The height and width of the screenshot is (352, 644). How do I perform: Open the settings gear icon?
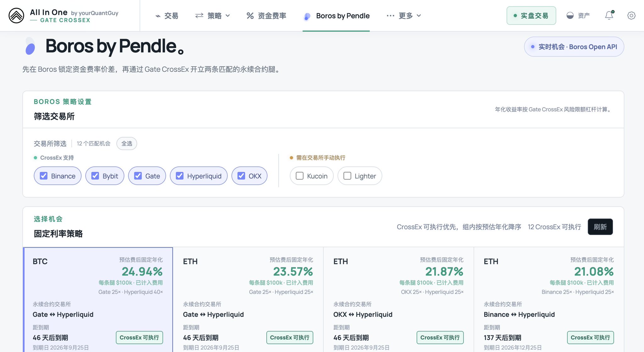coord(631,15)
